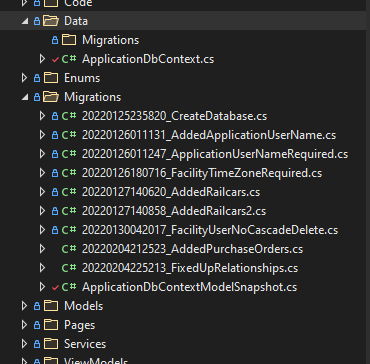Click C# icon of AddedApplicationUserName.cs

(x=69, y=135)
